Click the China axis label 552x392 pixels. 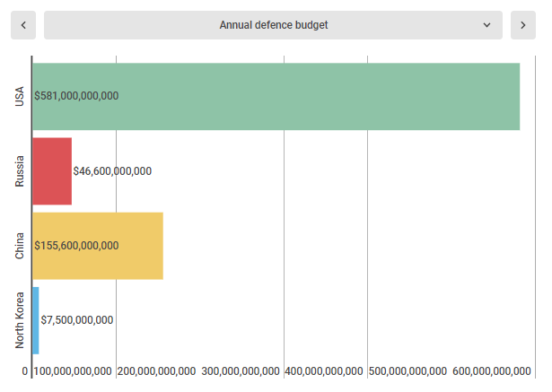20,246
